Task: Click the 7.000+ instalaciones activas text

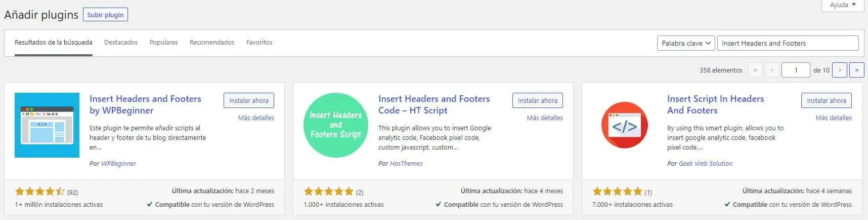Action: point(632,205)
